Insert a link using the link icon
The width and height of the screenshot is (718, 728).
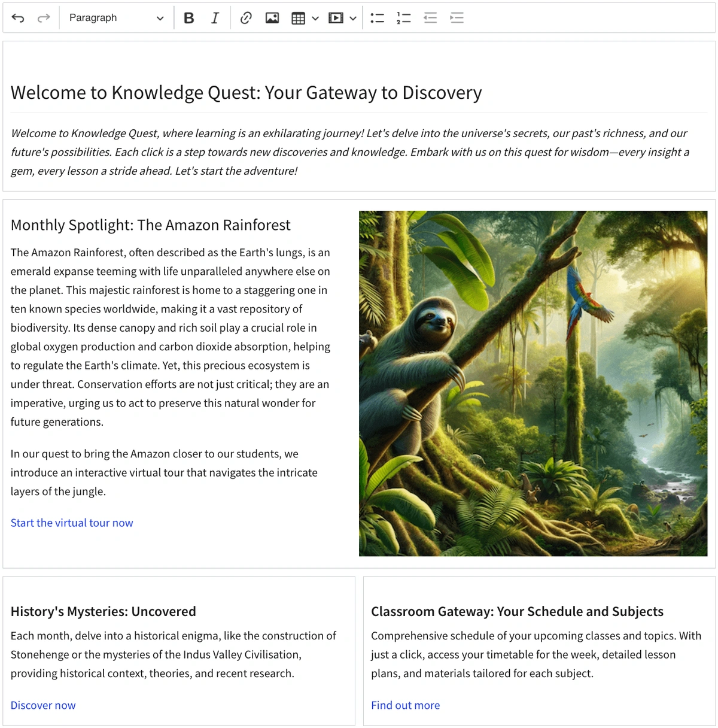click(245, 18)
